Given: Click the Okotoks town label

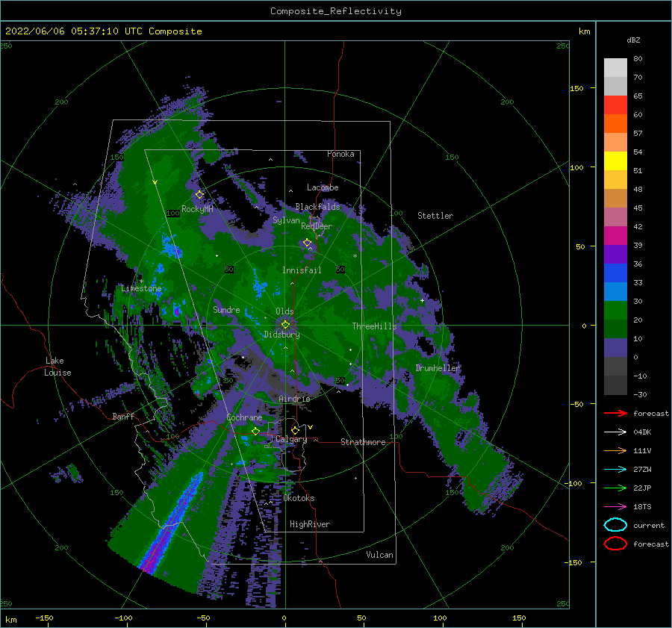Looking at the screenshot, I should click(299, 498).
